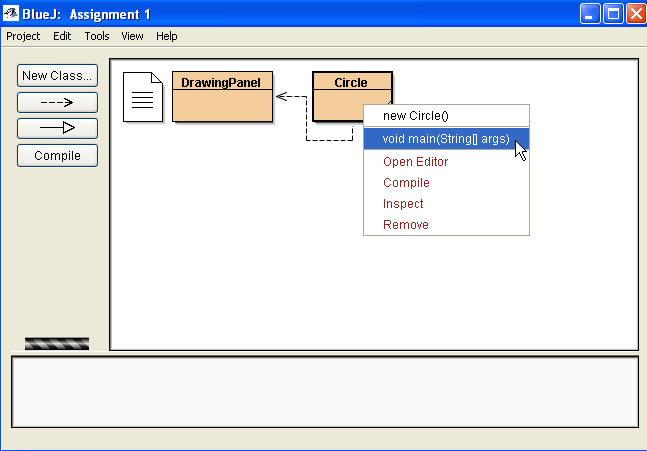Select the solid inheritance-arrow tool button
647x451 pixels.
(57, 128)
